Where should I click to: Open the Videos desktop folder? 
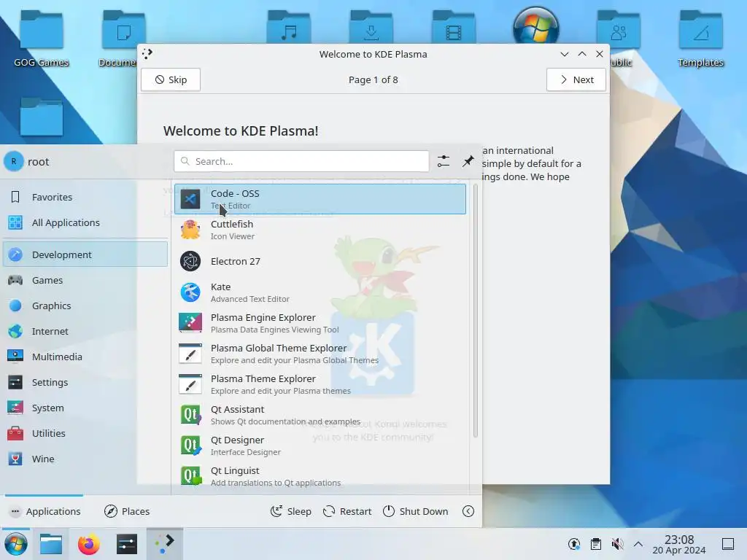[454, 28]
